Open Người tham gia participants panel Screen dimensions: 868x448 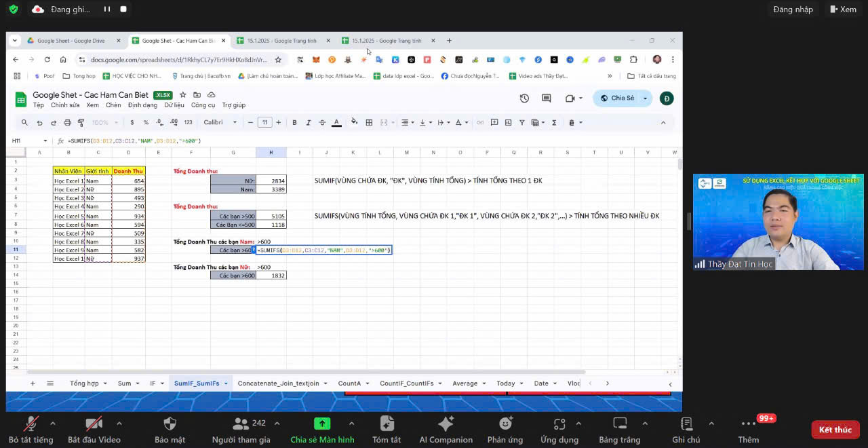[x=241, y=430]
